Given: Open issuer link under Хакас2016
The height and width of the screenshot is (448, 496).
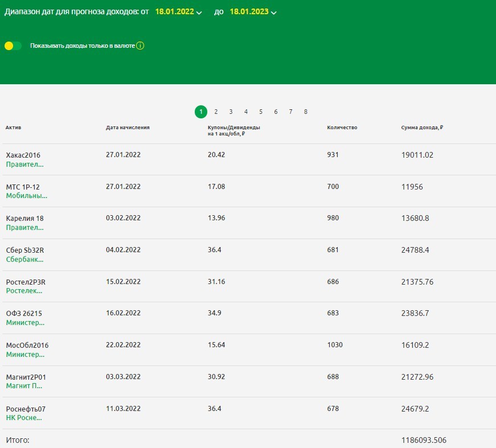Looking at the screenshot, I should tap(24, 164).
